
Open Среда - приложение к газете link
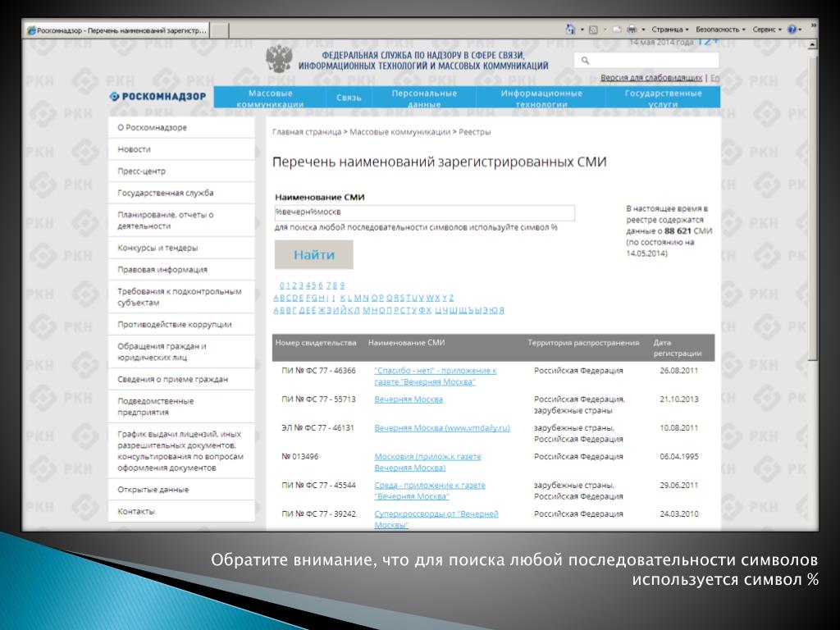[430, 491]
